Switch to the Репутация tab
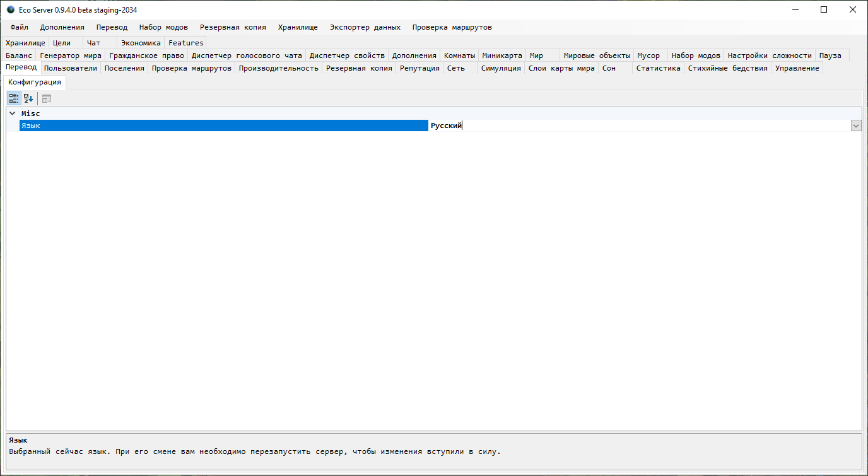 point(419,68)
